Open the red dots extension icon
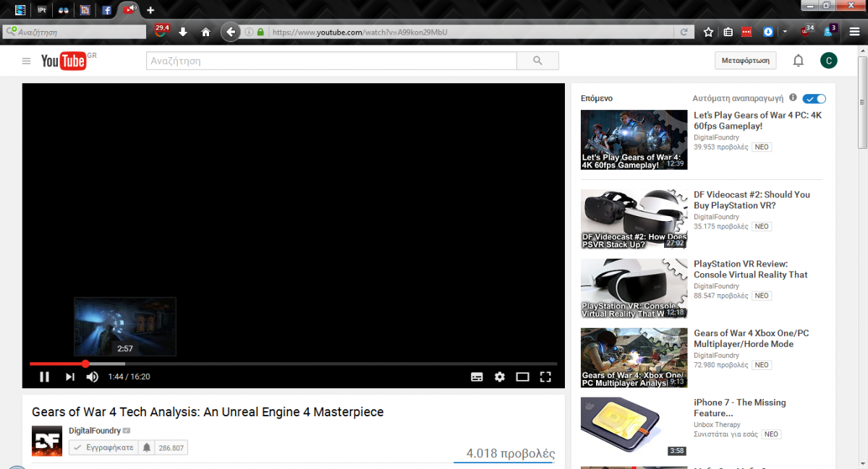868x469 pixels. 748,32
